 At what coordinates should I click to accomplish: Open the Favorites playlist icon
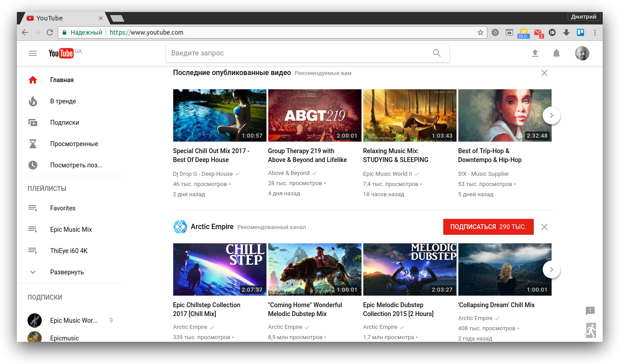pyautogui.click(x=33, y=208)
